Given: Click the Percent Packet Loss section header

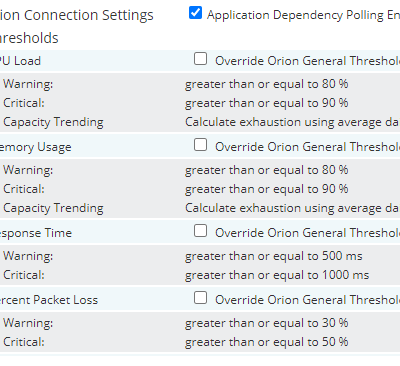Looking at the screenshot, I should click(49, 300).
